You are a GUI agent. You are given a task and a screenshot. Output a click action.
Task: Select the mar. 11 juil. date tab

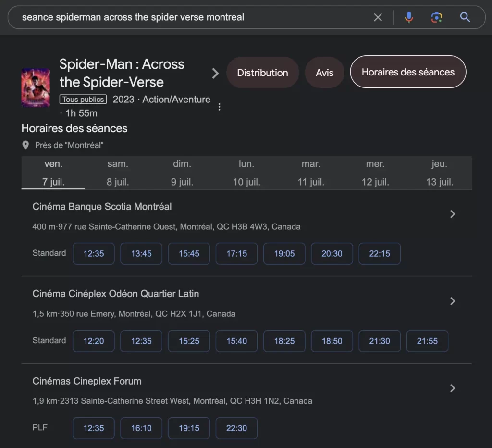click(311, 173)
